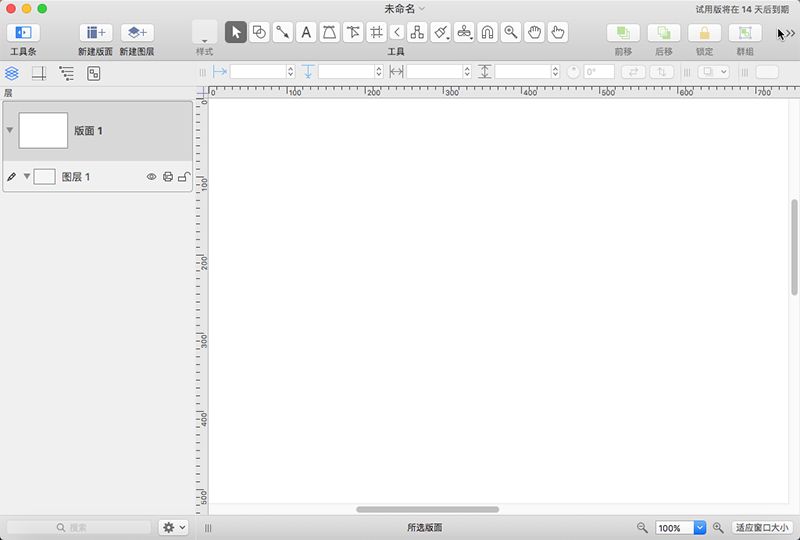Select the Rubber Stamp tool
The width and height of the screenshot is (800, 540).
point(464,32)
